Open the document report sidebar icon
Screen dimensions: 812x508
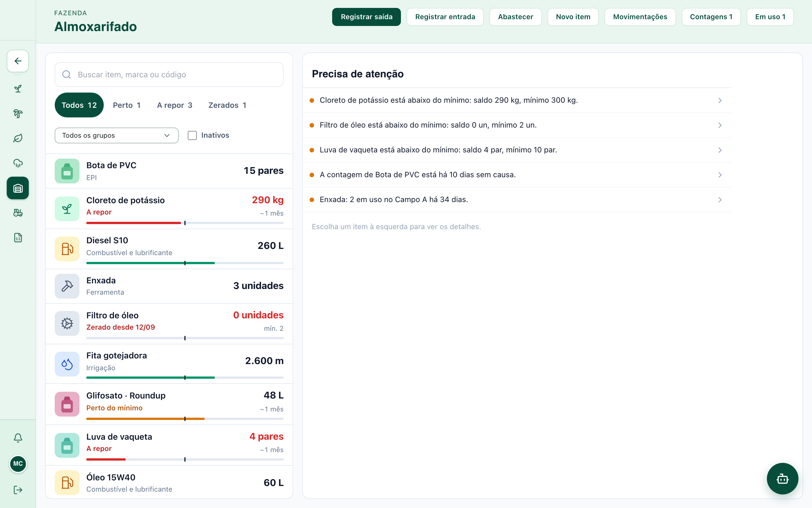pyautogui.click(x=18, y=238)
